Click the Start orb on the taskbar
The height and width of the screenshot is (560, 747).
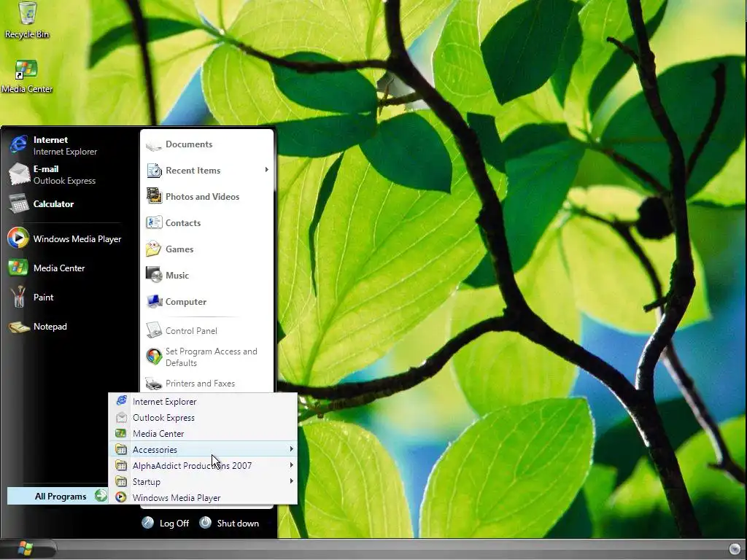click(x=26, y=548)
